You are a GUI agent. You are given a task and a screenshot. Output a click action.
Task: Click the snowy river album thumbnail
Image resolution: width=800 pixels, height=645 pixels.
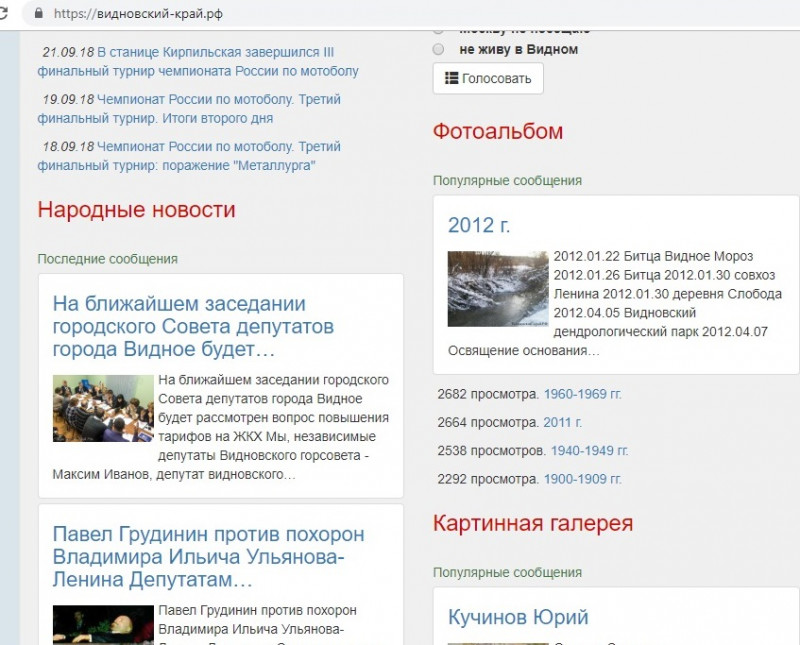pos(498,289)
